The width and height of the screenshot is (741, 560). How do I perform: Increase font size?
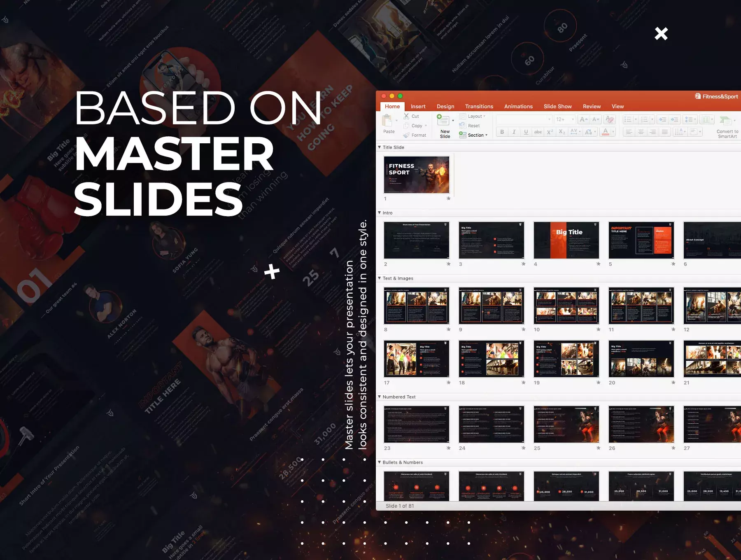click(583, 119)
